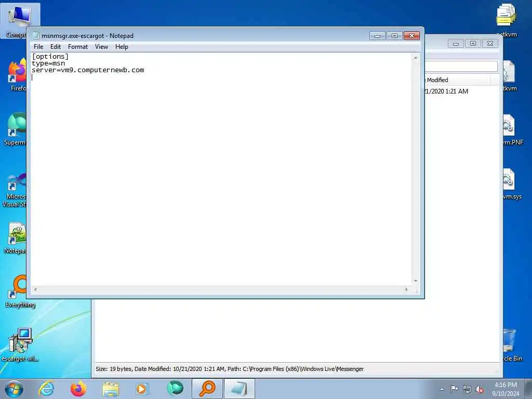Click Notepad horizontal scrollbar left arrow
The height and width of the screenshot is (399, 532).
(x=35, y=289)
